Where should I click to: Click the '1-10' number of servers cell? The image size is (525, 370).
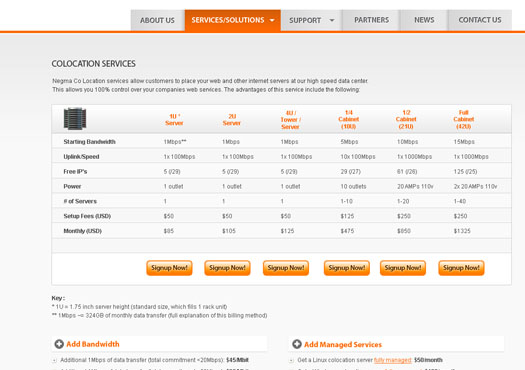(x=347, y=201)
